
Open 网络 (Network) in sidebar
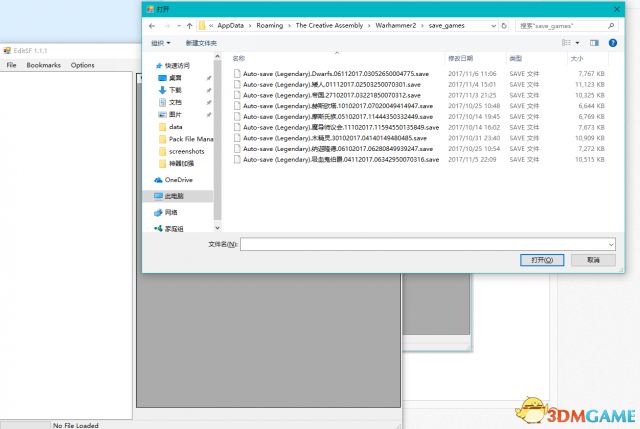(171, 212)
